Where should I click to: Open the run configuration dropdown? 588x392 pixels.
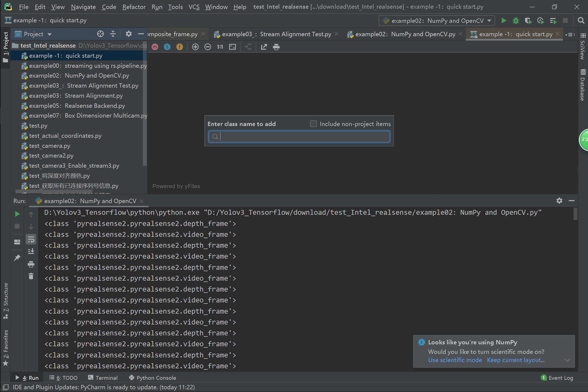pyautogui.click(x=436, y=20)
